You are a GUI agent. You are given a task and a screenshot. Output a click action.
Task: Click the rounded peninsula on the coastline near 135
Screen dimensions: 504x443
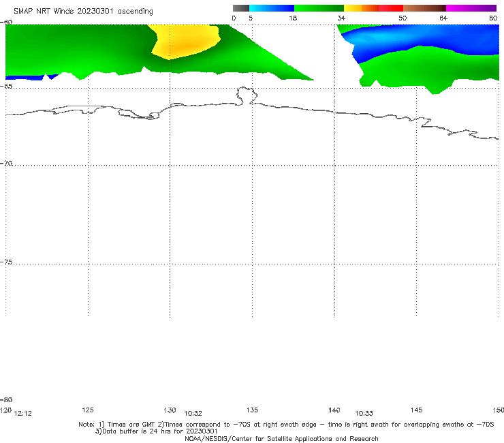click(x=247, y=95)
